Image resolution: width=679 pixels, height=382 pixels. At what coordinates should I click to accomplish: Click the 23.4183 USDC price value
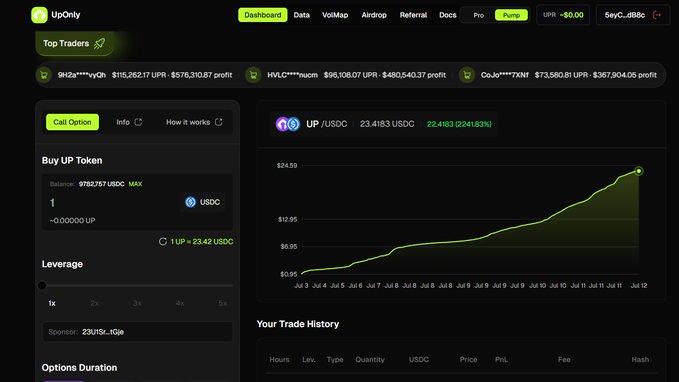click(x=387, y=124)
